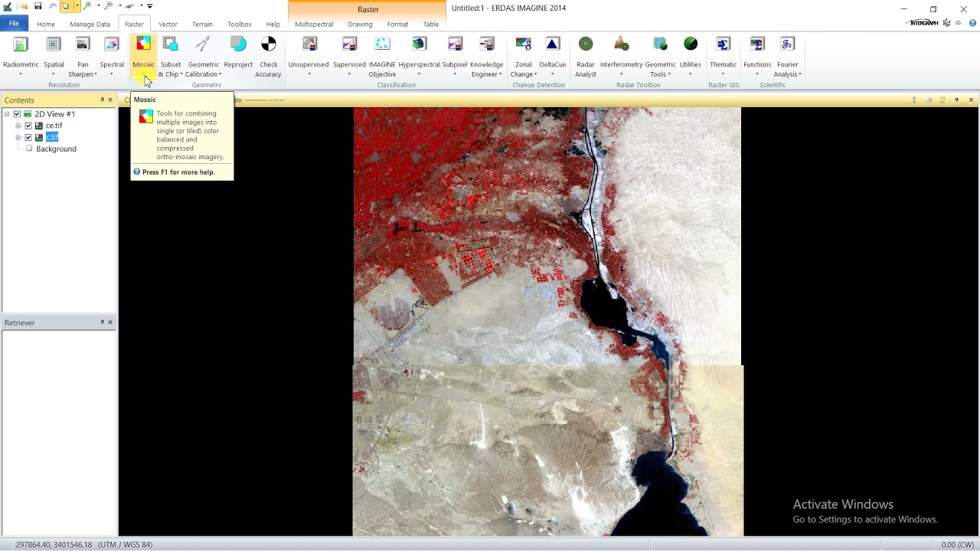Switch to the Home tab
The width and height of the screenshot is (980, 551).
(x=46, y=24)
